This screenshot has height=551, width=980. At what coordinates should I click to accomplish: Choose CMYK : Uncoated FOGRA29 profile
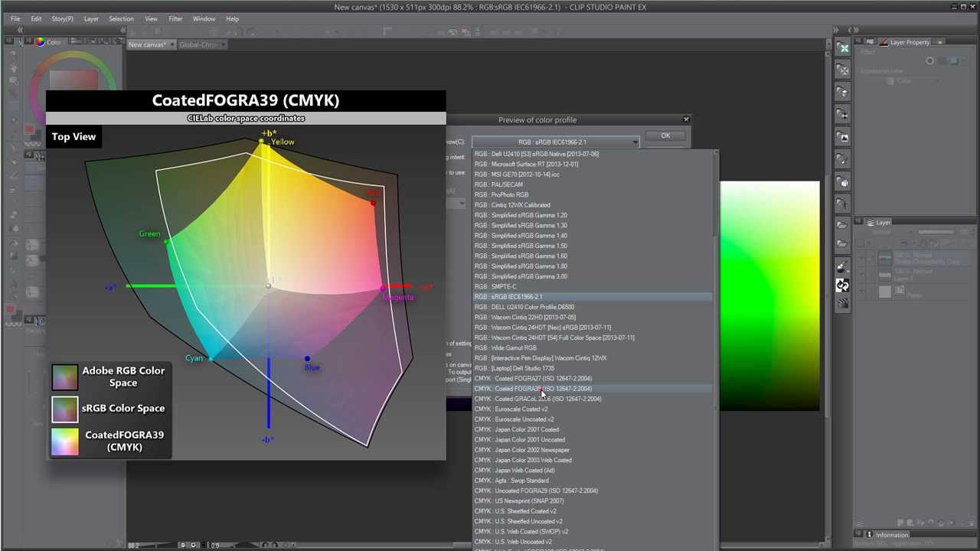pos(593,491)
